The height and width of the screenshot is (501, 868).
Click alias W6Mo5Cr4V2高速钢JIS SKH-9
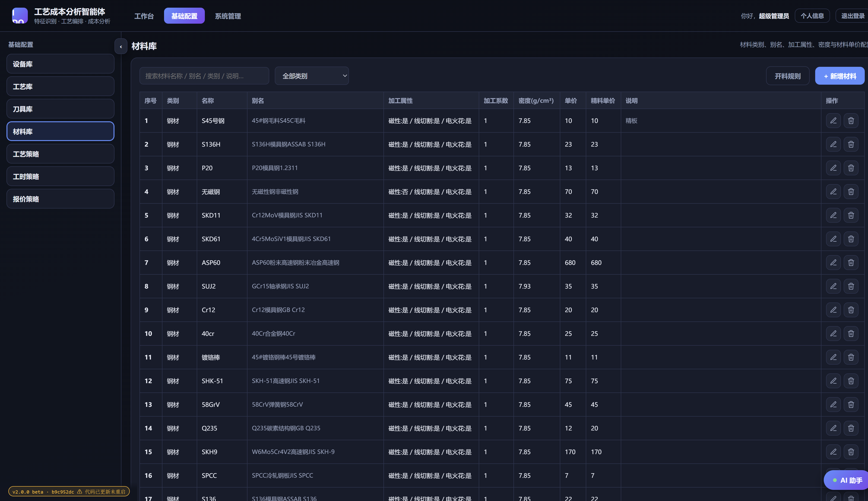coord(293,452)
